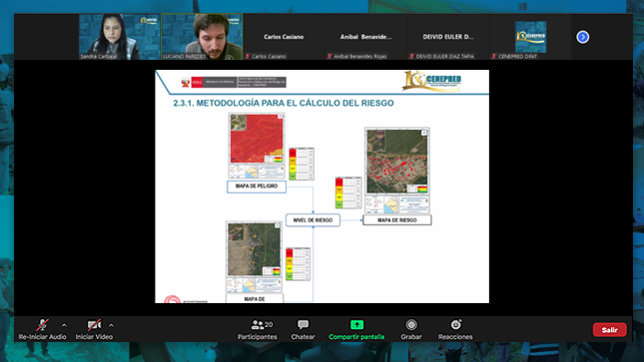Start recording with the Grabar icon
This screenshot has width=644, height=362.
[411, 325]
